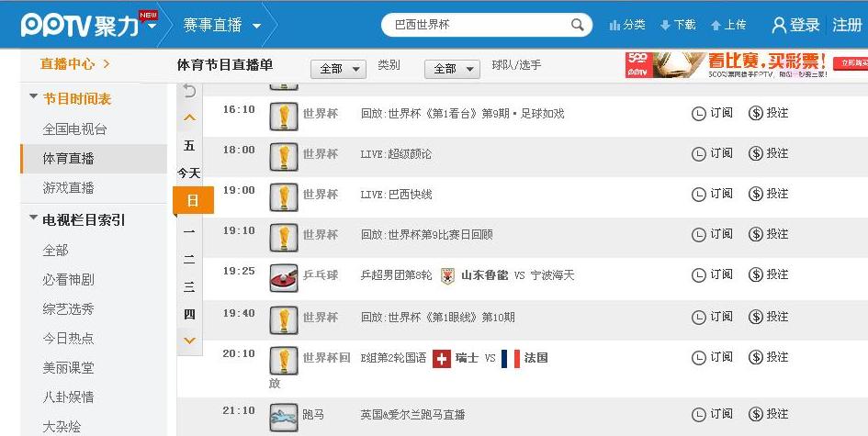The image size is (868, 436).
Task: Click bet coin icon for 18:00 超级颜论
Action: tap(756, 154)
